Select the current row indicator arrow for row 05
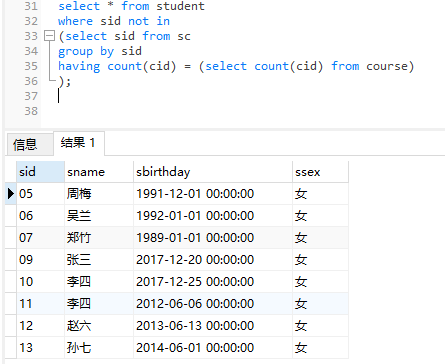 point(11,193)
